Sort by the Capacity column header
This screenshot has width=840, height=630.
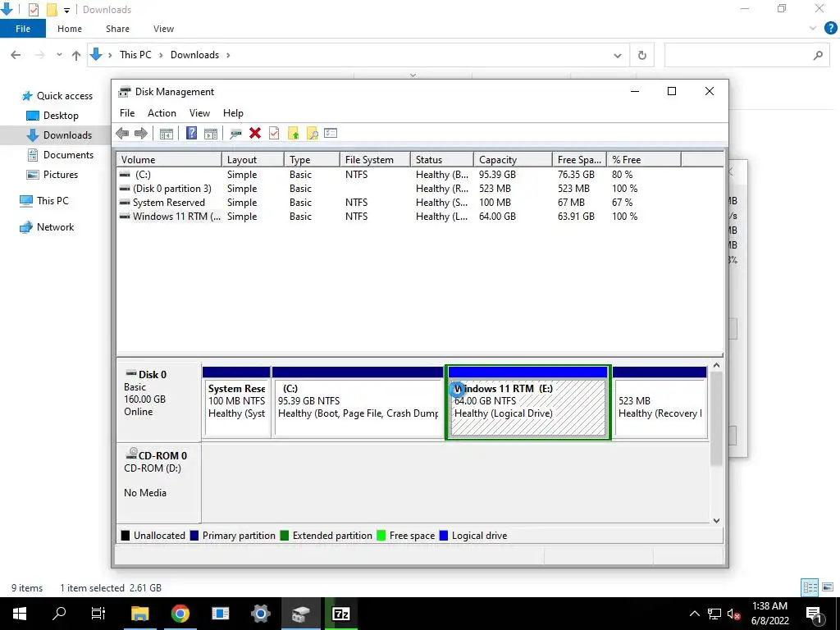coord(513,160)
